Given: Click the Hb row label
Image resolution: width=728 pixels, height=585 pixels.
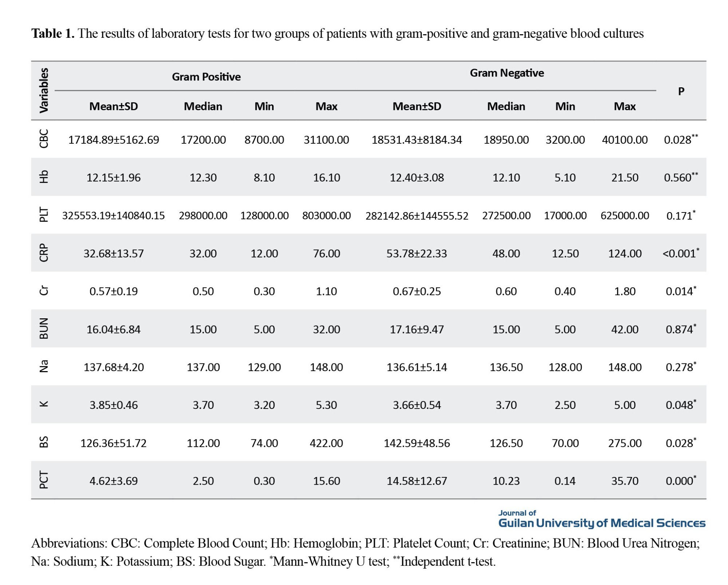Looking at the screenshot, I should tap(44, 177).
